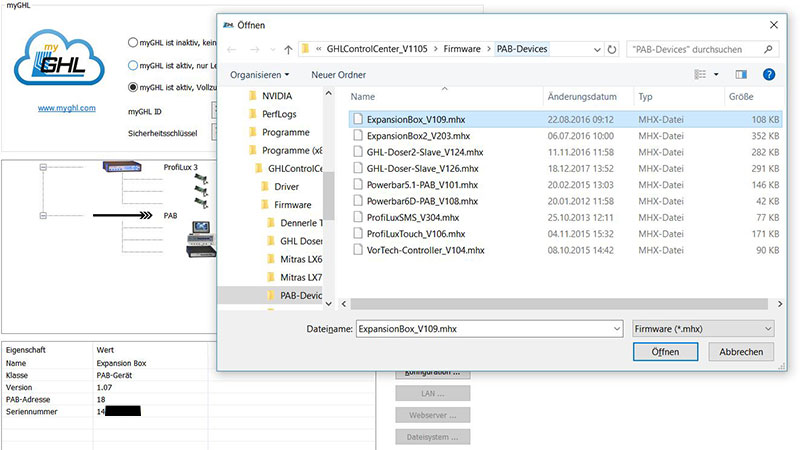Viewport: 800px width, 450px height.
Task: Open view options dropdown arrow
Action: (x=716, y=74)
